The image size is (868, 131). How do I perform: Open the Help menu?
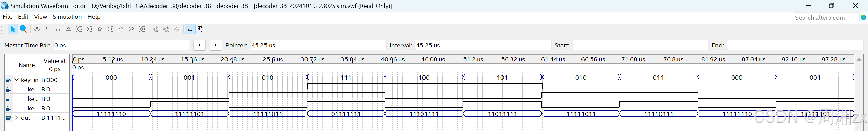click(94, 17)
